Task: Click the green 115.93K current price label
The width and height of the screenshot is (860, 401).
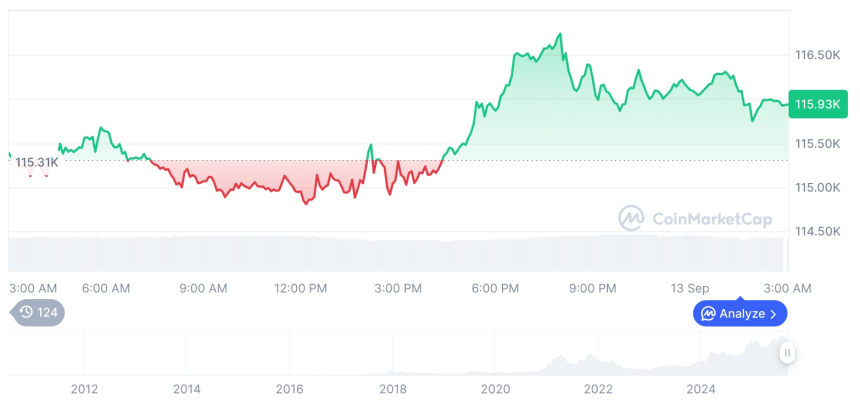Action: pyautogui.click(x=816, y=103)
